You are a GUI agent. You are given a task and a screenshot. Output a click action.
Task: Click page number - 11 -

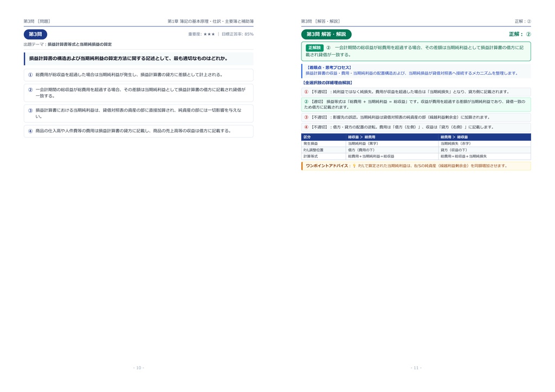click(416, 368)
